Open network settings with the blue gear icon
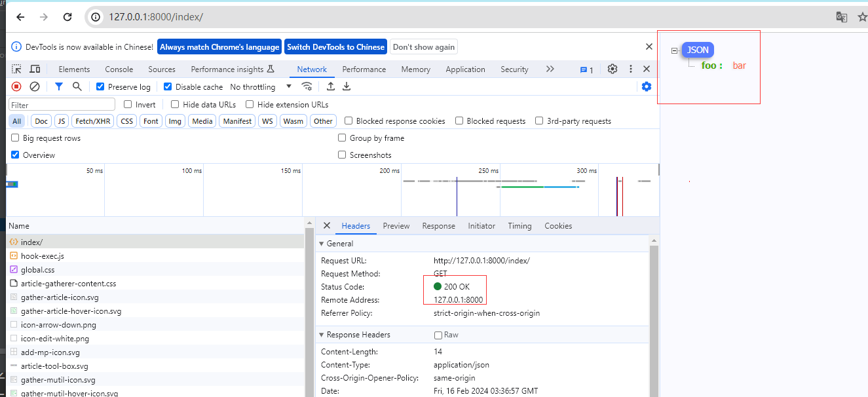868x397 pixels. click(x=647, y=86)
